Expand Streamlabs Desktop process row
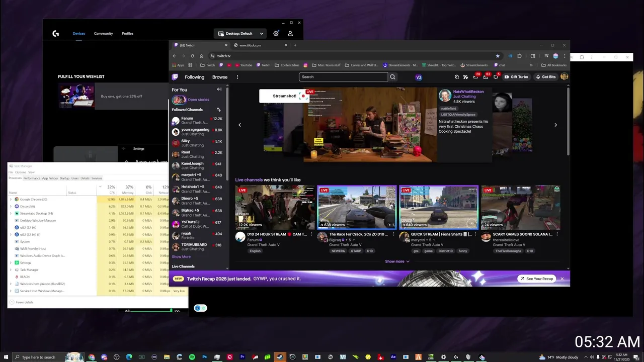The width and height of the screenshot is (644, 362). 11,214
